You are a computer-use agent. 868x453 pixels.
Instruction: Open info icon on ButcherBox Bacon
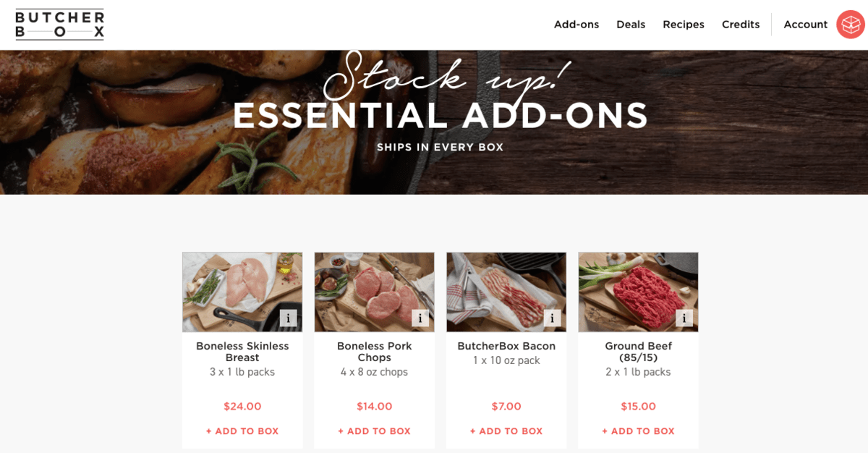pyautogui.click(x=552, y=318)
